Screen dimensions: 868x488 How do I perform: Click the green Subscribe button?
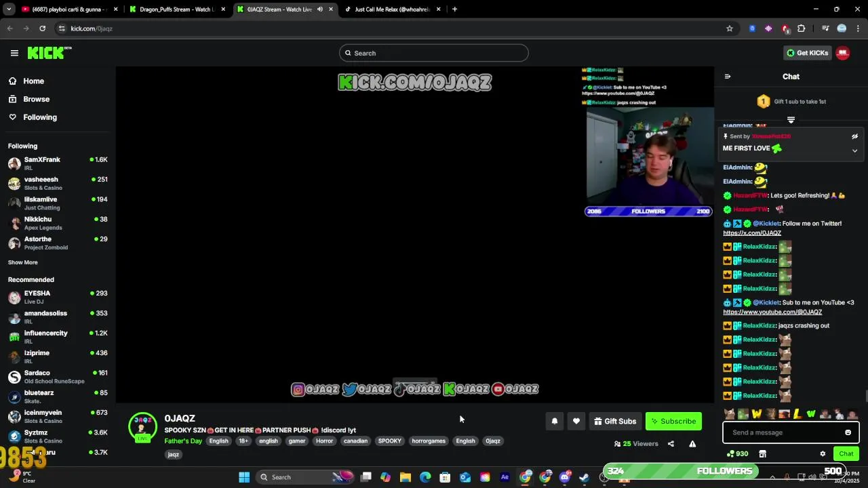coord(673,422)
